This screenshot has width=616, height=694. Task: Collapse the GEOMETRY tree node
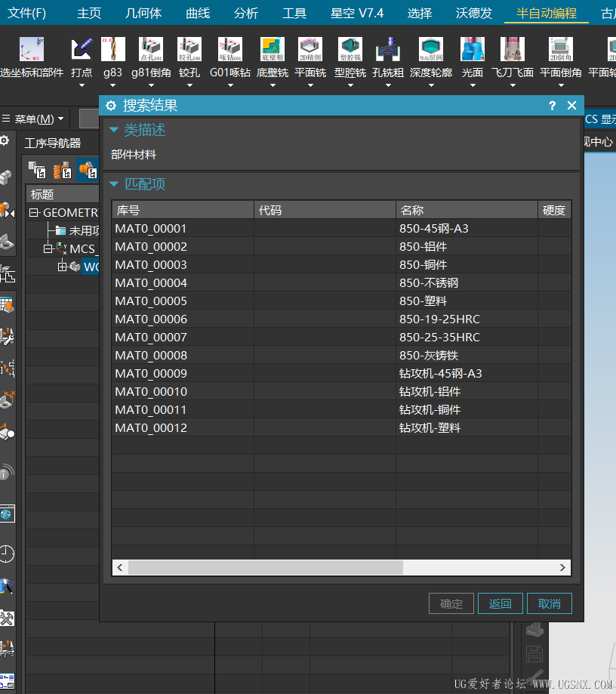pyautogui.click(x=34, y=212)
